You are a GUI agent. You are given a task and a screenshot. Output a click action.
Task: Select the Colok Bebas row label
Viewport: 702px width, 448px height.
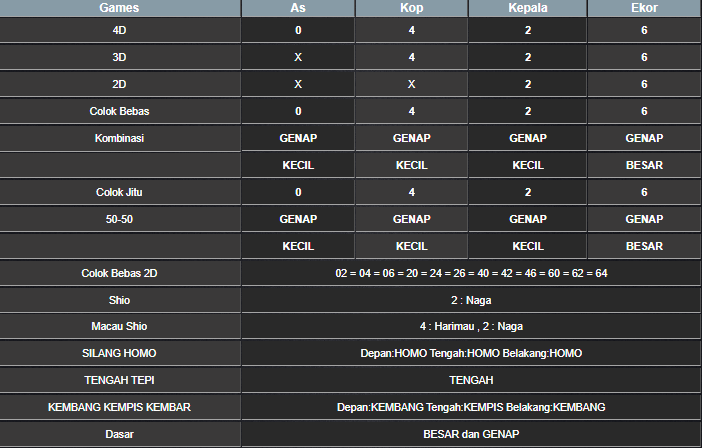119,111
